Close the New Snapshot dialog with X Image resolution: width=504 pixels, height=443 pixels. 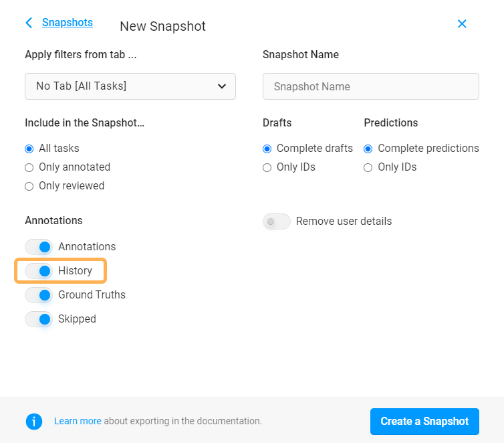point(462,23)
